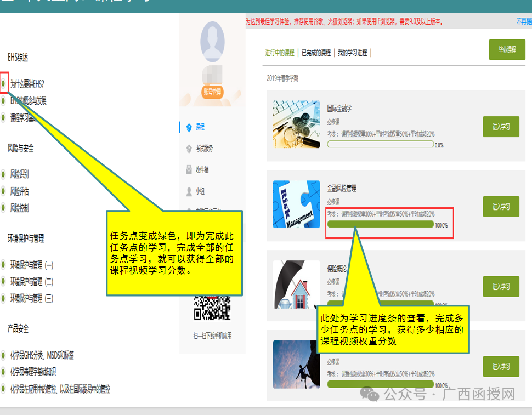Open lesson 环境保护与管理 (二)
The height and width of the screenshot is (415, 532).
[x=32, y=282]
